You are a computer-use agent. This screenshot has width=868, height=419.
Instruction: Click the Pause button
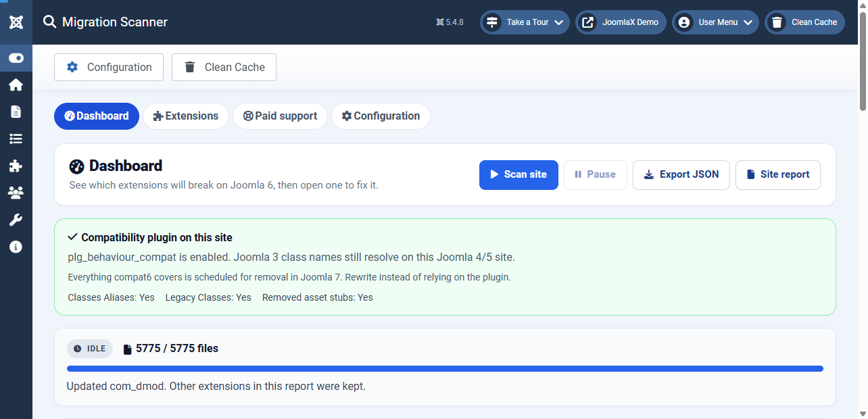[595, 174]
